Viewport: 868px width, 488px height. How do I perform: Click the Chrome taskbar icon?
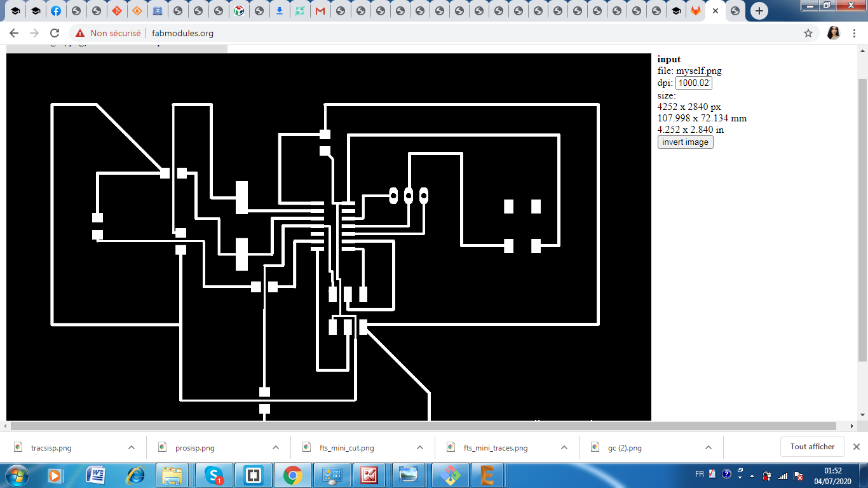(293, 475)
